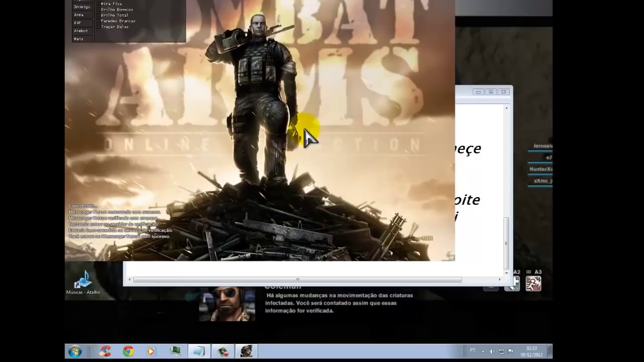Check the Paredes Brancas option
This screenshot has width=644, height=362.
[98, 21]
